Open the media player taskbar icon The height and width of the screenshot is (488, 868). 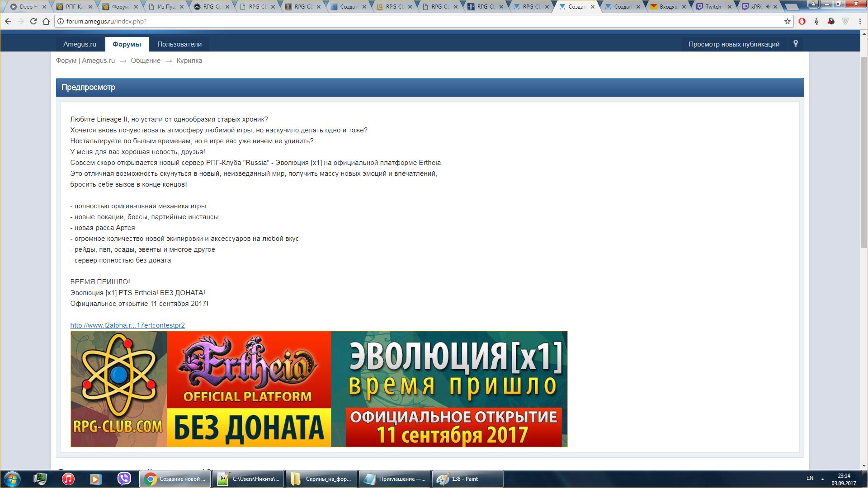point(95,479)
